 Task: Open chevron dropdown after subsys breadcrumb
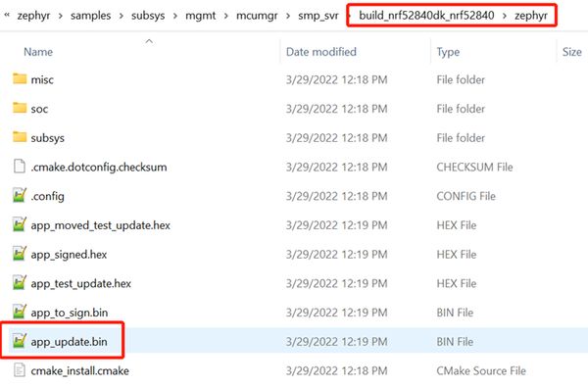(175, 16)
